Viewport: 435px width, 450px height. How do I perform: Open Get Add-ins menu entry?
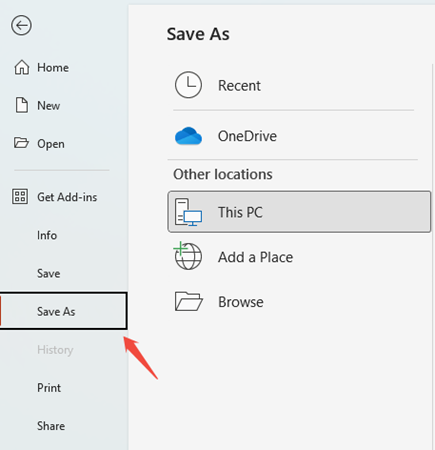coord(67,197)
